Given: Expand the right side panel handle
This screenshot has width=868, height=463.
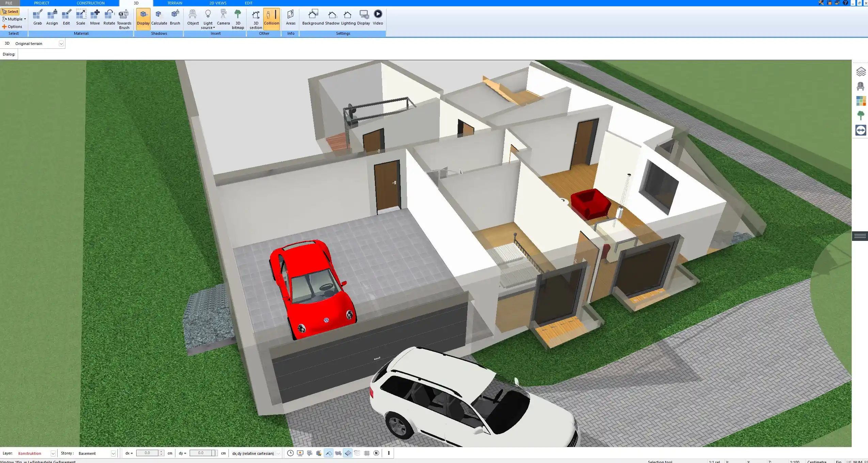Looking at the screenshot, I should coord(860,236).
